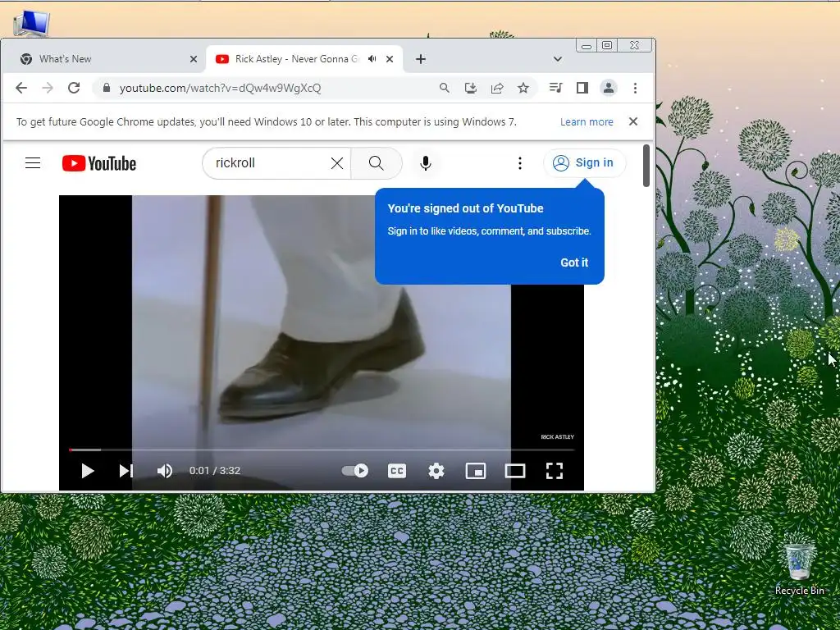Enable the miniplayer
This screenshot has width=840, height=630.
(476, 471)
